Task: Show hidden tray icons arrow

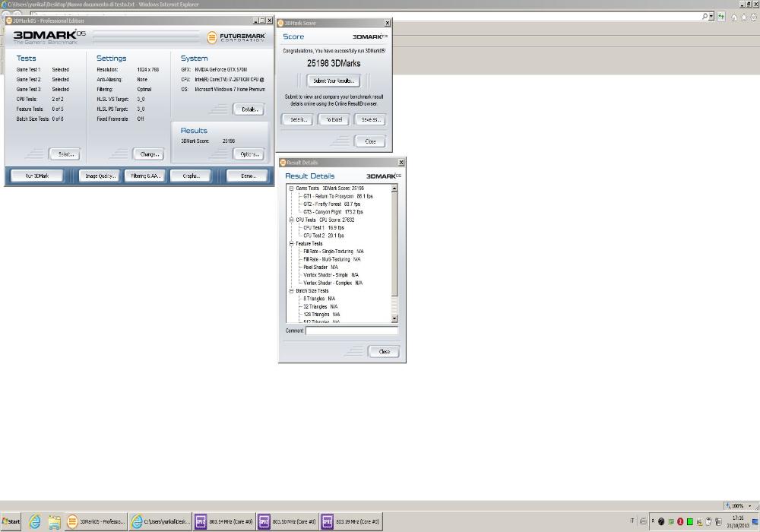Action: [x=652, y=521]
